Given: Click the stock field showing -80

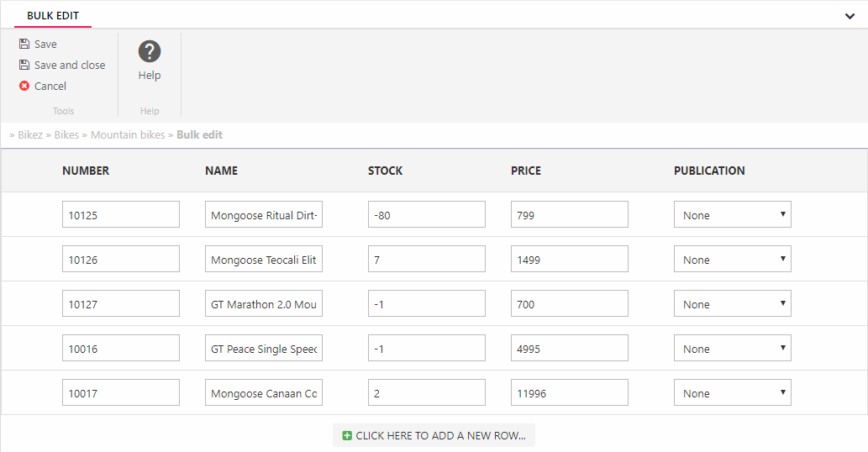Looking at the screenshot, I should 426,215.
